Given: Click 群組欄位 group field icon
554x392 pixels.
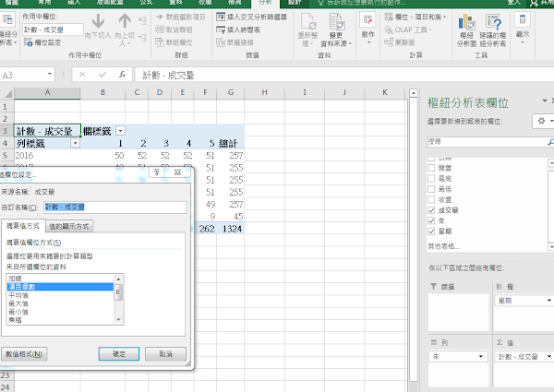Looking at the screenshot, I should tap(160, 42).
